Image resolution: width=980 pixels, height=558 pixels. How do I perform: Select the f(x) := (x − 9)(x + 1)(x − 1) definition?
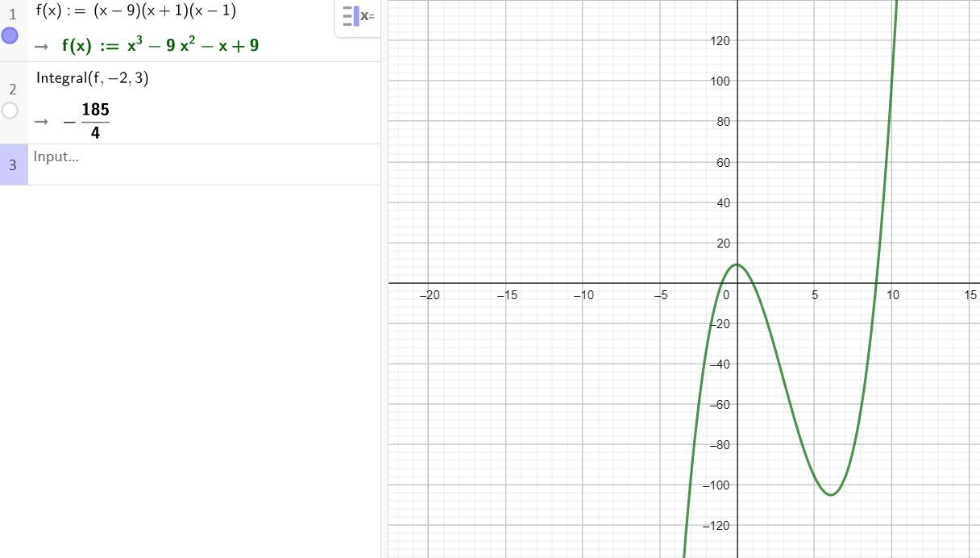click(x=136, y=11)
